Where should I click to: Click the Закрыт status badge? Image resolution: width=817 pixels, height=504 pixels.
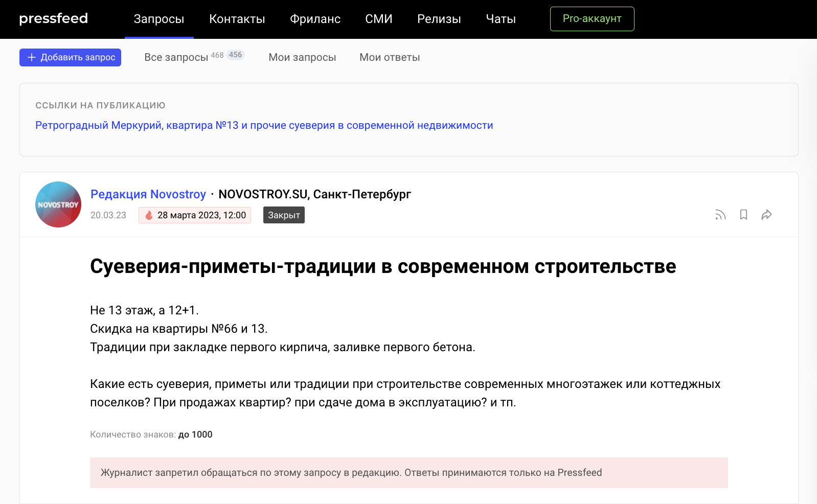click(x=284, y=215)
